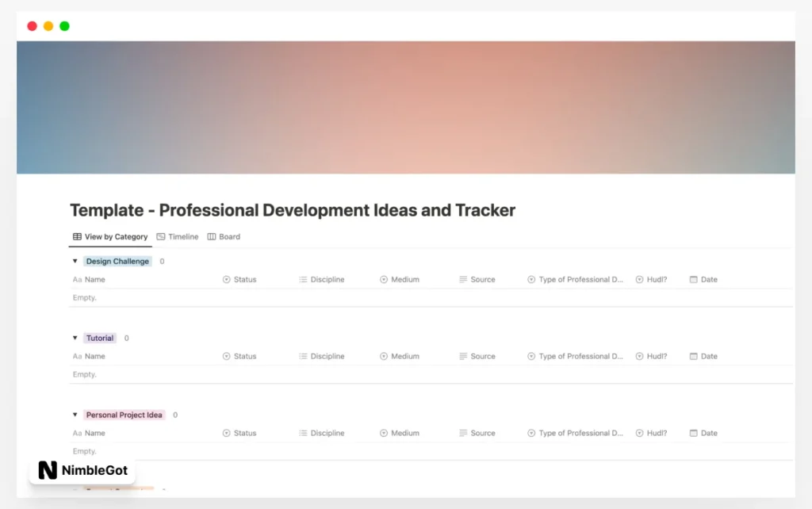Click the page title Professional Development Ideas and Tracker
The image size is (812, 509).
click(x=293, y=210)
